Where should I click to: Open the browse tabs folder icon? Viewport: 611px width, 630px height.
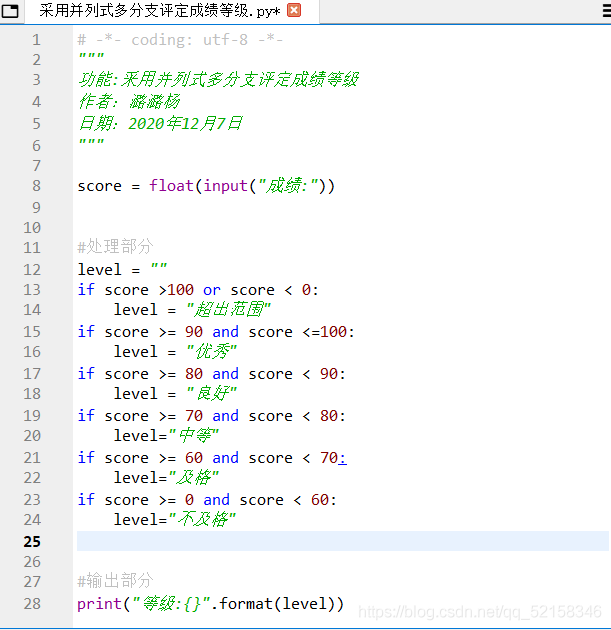click(x=10, y=11)
